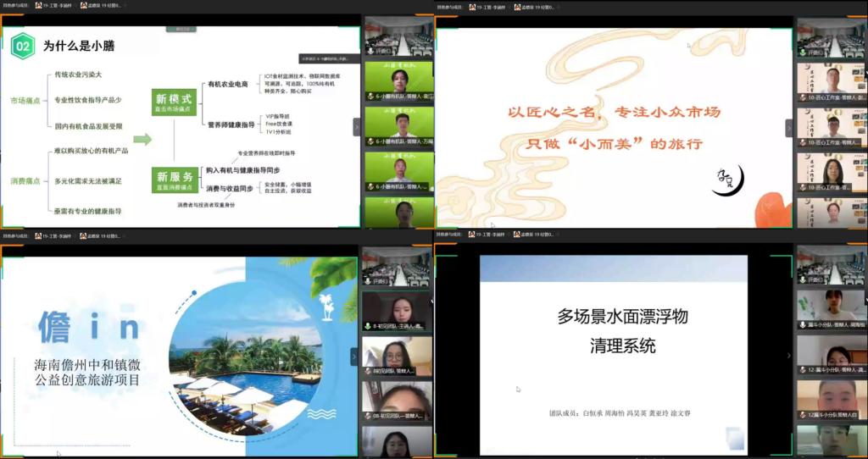Click the green 新服务 box on the slide
868x459 pixels.
(173, 180)
